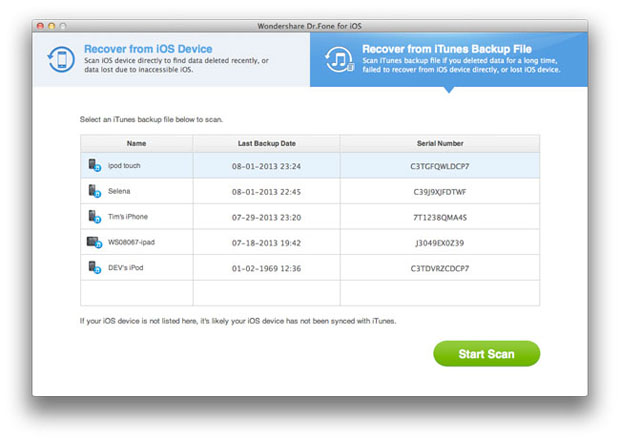Click backup date 07-29-2013 23:20
This screenshot has height=441, width=620.
pos(267,217)
